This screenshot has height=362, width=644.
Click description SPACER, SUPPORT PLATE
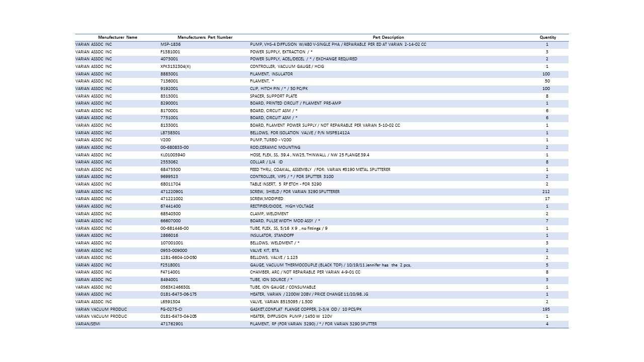(274, 96)
